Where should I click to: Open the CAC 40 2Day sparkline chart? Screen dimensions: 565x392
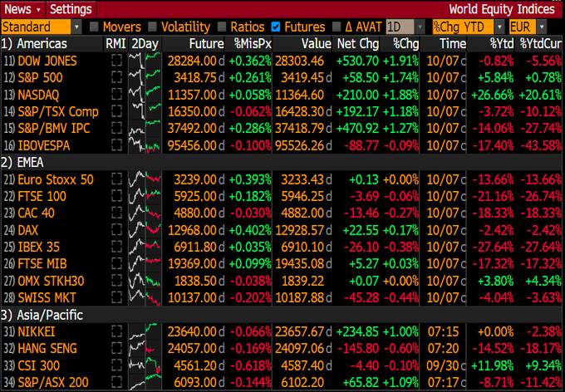pos(145,213)
